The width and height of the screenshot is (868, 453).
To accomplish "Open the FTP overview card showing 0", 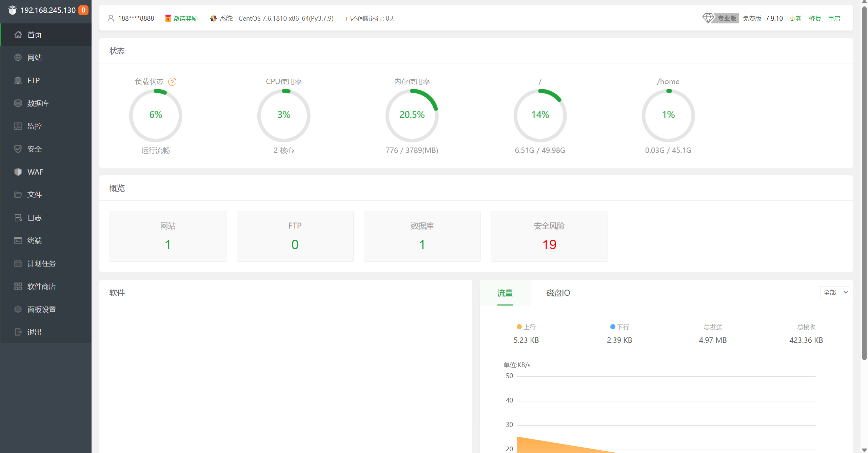I will [x=295, y=236].
